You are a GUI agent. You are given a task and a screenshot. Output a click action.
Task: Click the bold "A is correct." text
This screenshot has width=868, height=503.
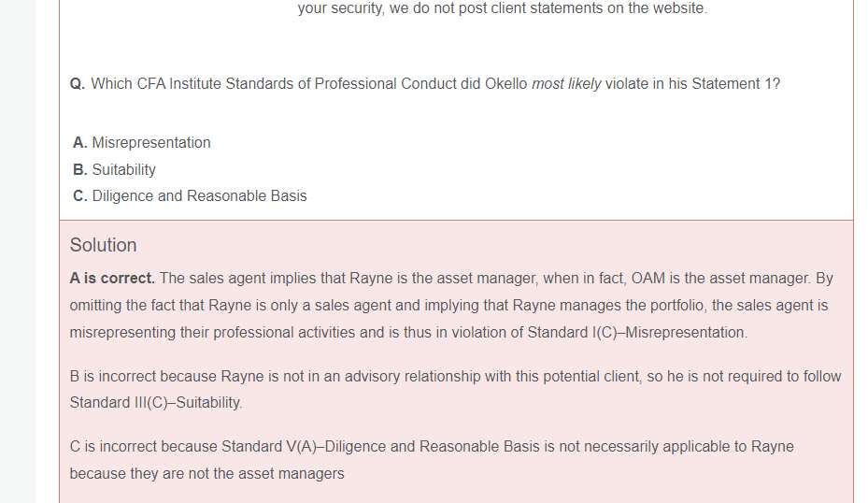point(112,279)
